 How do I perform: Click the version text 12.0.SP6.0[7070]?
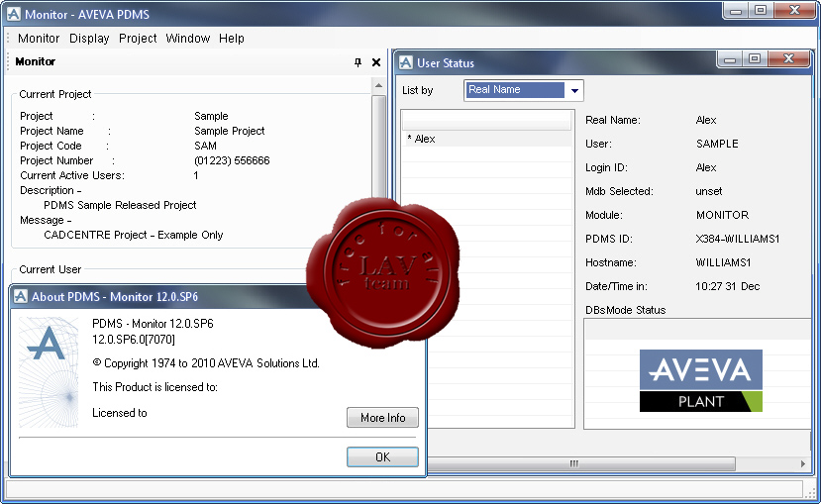tap(134, 340)
